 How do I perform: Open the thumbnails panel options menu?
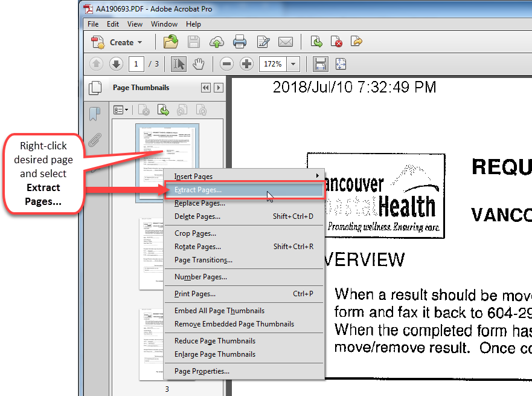(120, 109)
